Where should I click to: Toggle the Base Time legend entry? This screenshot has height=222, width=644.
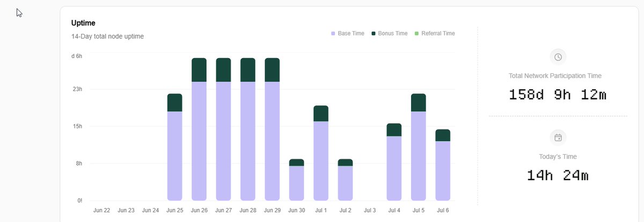pyautogui.click(x=348, y=33)
